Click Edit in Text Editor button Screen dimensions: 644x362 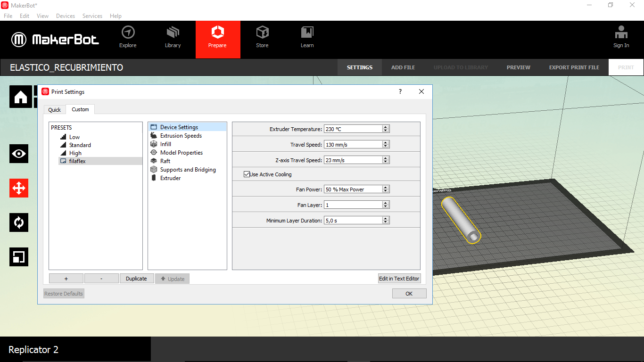(x=399, y=279)
